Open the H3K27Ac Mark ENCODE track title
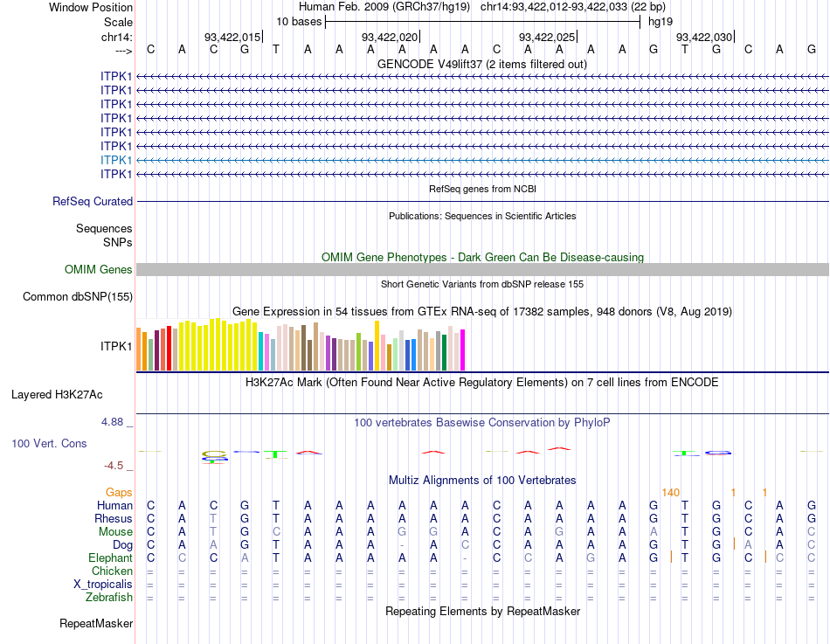Image resolution: width=830 pixels, height=644 pixels. pos(481,383)
